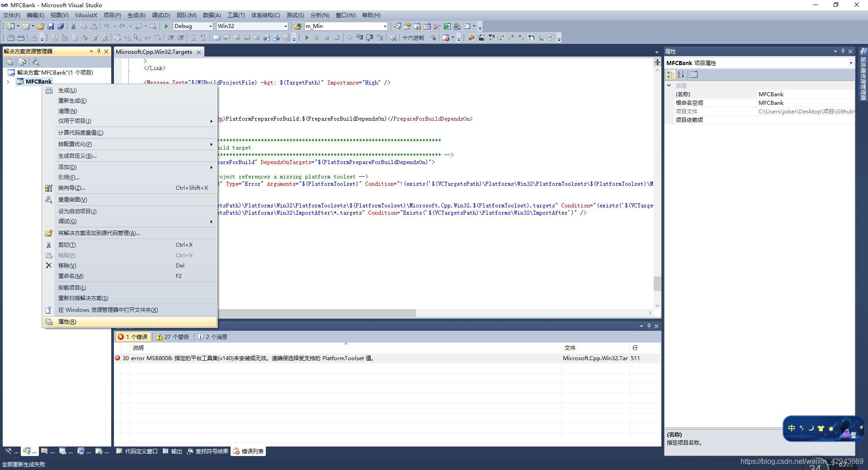Screen dimensions: 868x470
Task: Open the VAssistX menu
Action: pos(86,15)
